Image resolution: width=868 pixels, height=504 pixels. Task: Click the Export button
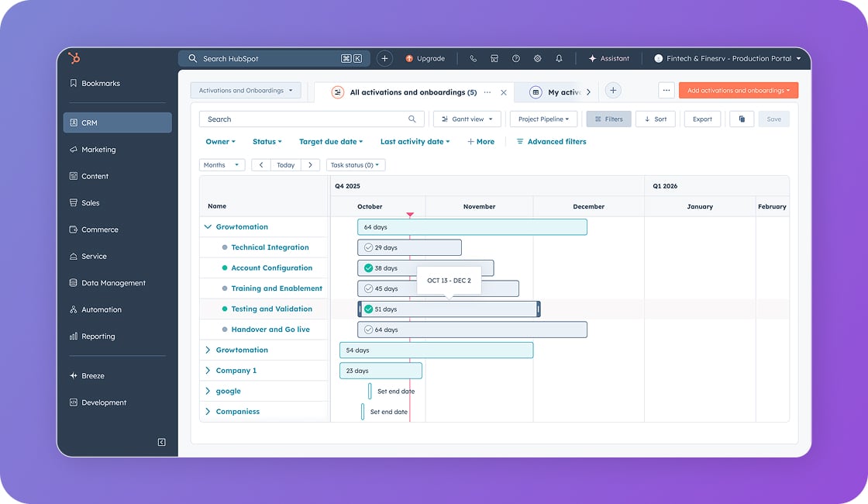pyautogui.click(x=702, y=119)
